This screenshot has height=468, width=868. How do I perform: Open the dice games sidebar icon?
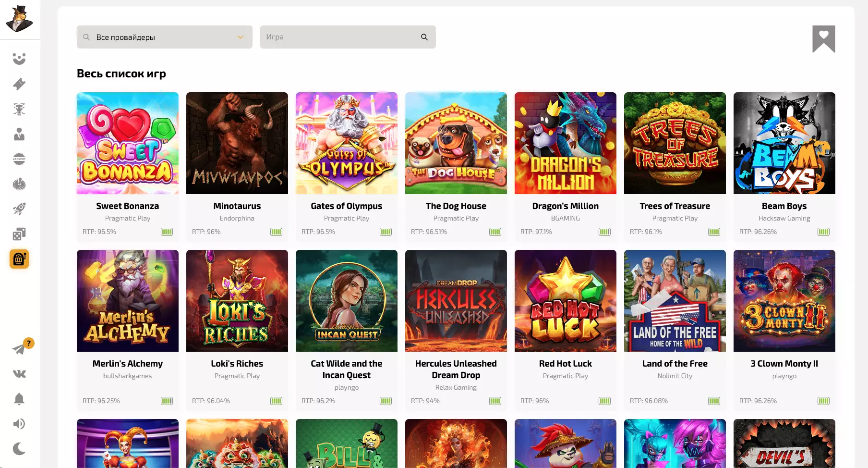coord(19,234)
